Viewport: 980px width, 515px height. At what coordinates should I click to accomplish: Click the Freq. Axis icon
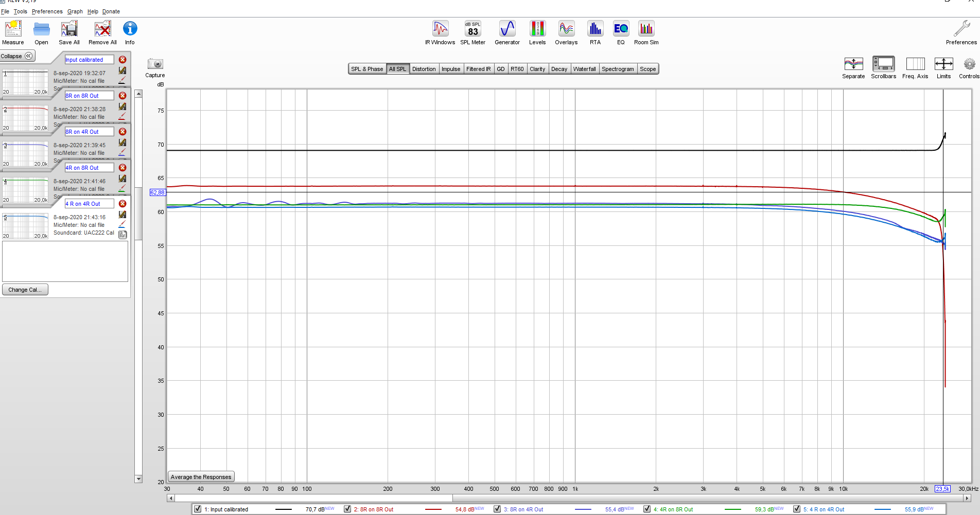coord(915,64)
